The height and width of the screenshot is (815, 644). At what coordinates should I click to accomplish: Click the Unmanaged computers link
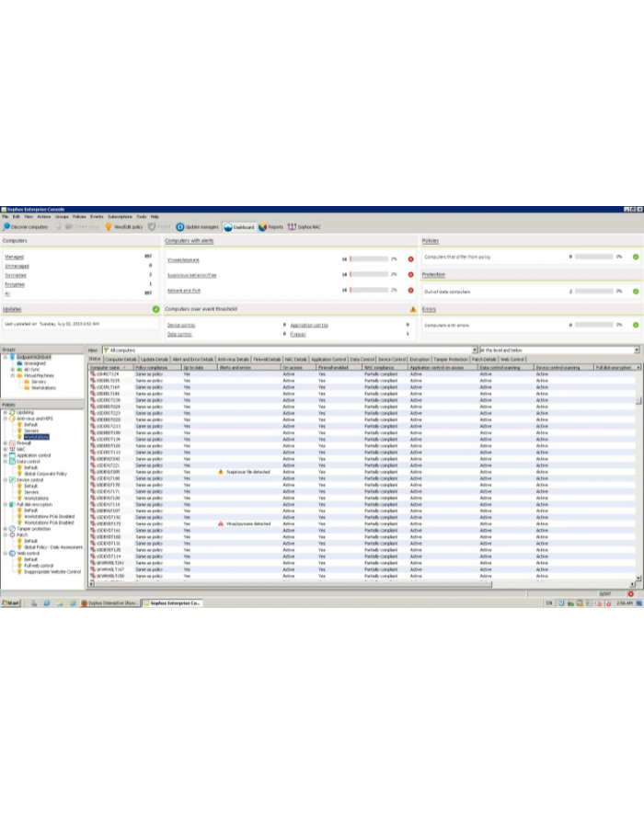point(17,266)
